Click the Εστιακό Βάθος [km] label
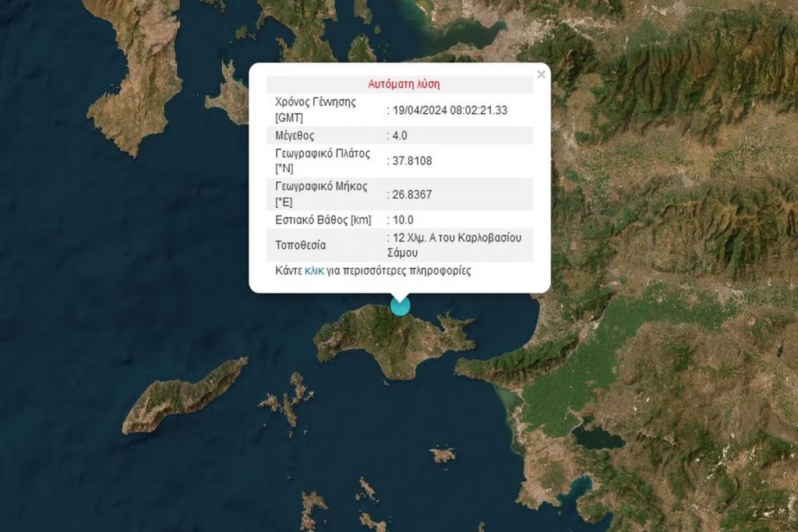 point(323,220)
